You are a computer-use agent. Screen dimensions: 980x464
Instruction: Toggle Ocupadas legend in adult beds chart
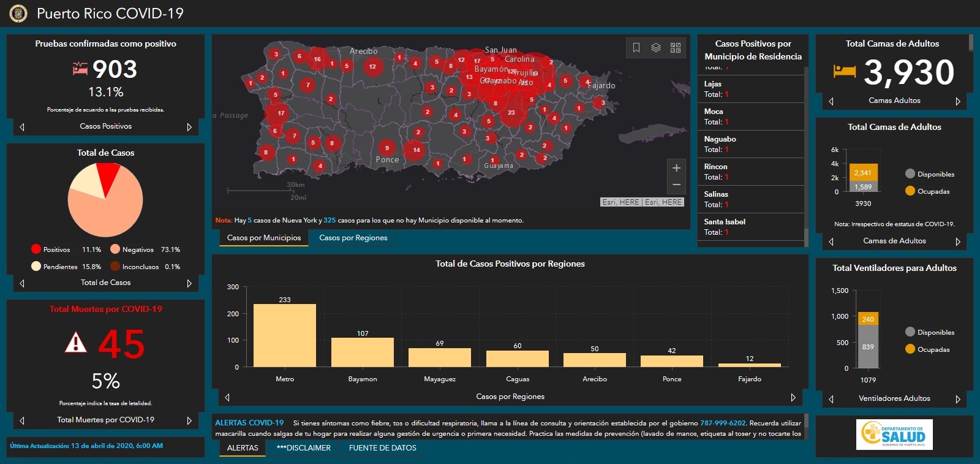click(x=927, y=191)
